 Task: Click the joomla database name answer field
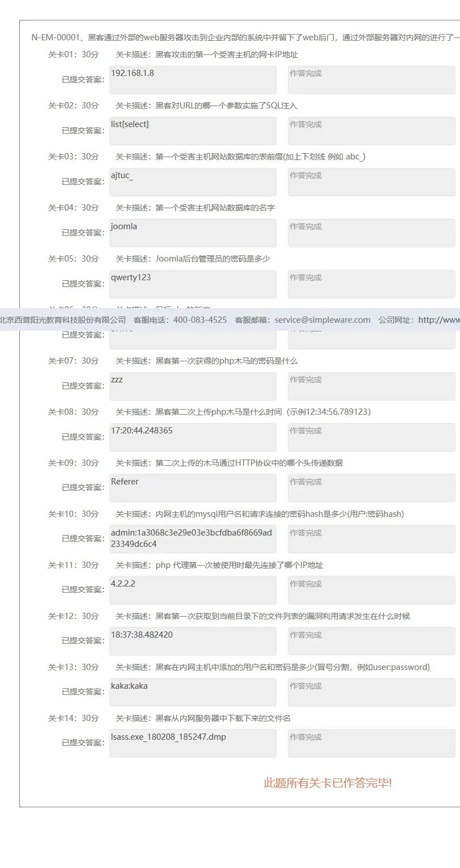[193, 233]
